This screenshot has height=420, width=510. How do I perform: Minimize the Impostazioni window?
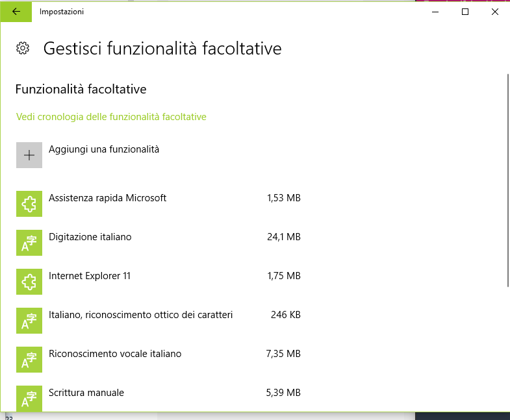435,12
